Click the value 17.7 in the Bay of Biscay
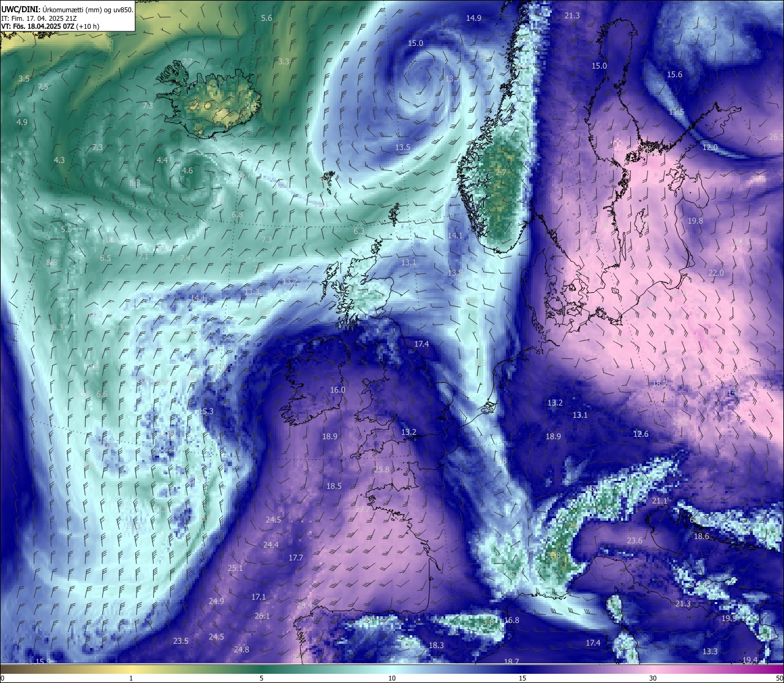Screen dimensions: 784x683 click(x=296, y=558)
